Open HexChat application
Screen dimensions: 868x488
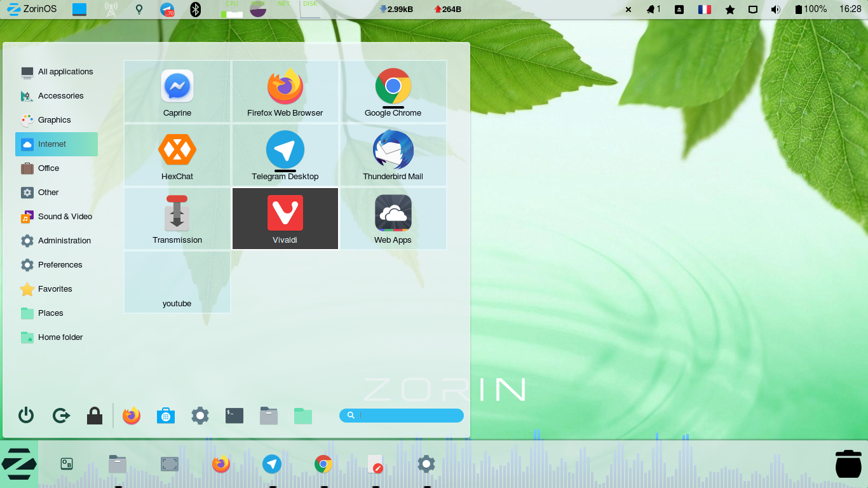177,155
